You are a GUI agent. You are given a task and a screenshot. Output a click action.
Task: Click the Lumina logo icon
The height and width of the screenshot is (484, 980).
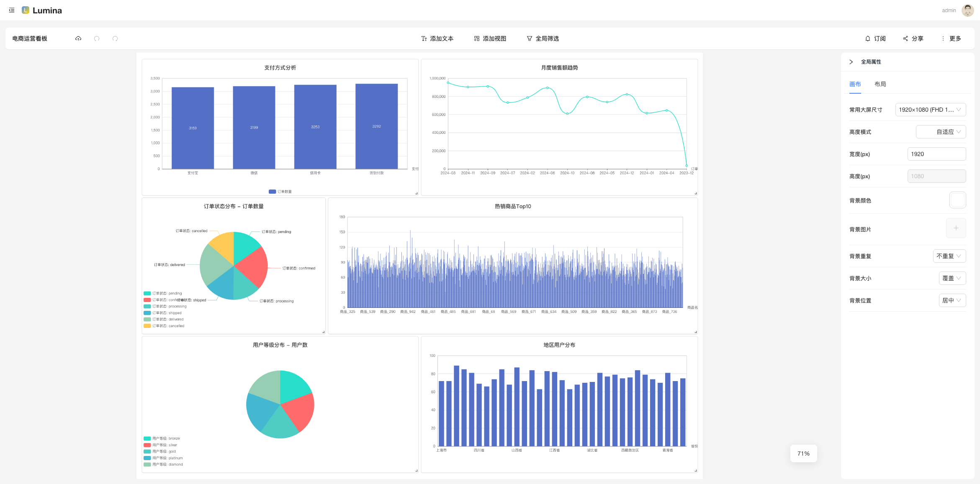pyautogui.click(x=26, y=10)
